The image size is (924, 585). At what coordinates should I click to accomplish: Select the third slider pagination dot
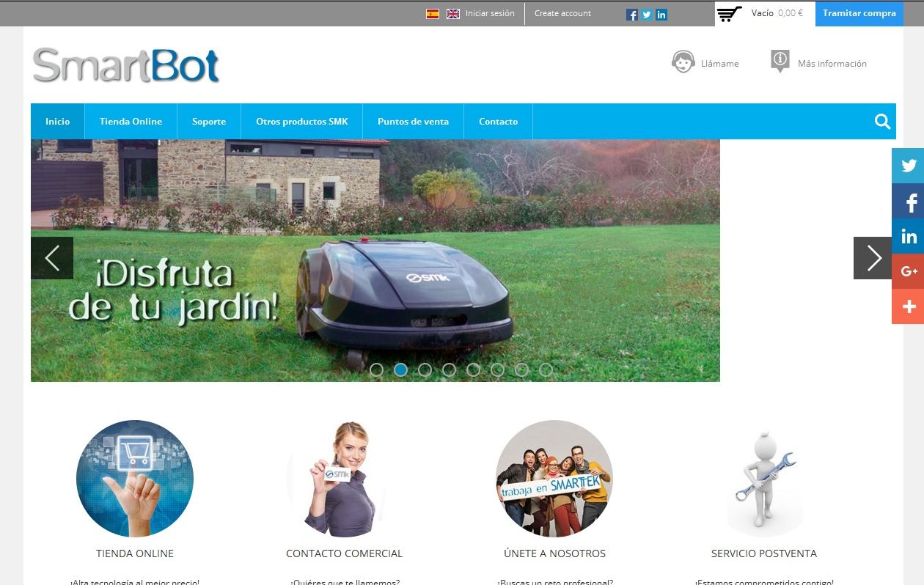425,370
